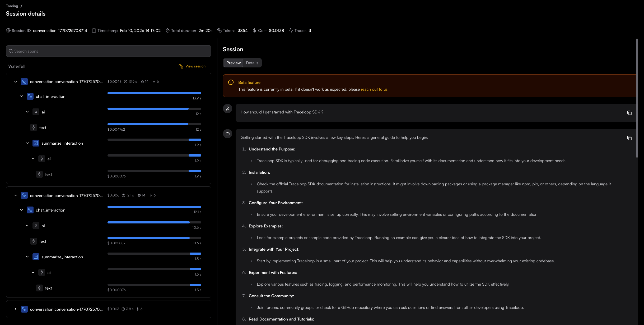The height and width of the screenshot is (325, 644).
Task: Focus the Search spans field
Action: click(109, 51)
